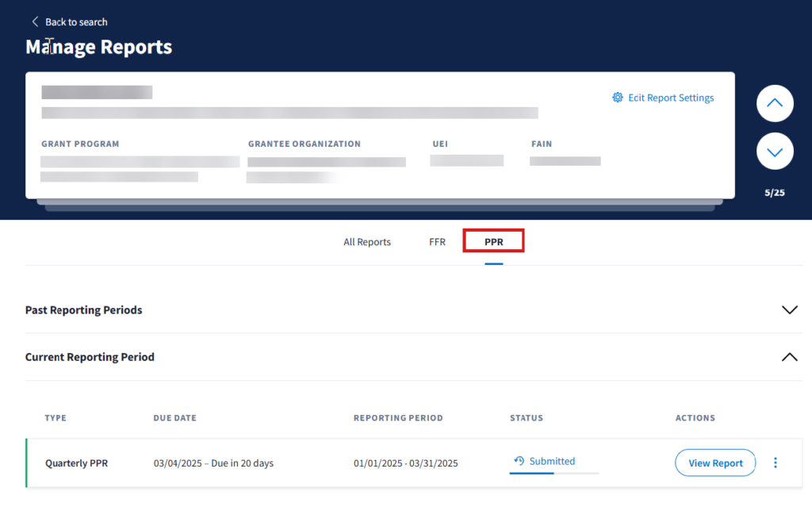
Task: Click the gear icon for report settings
Action: pos(618,98)
